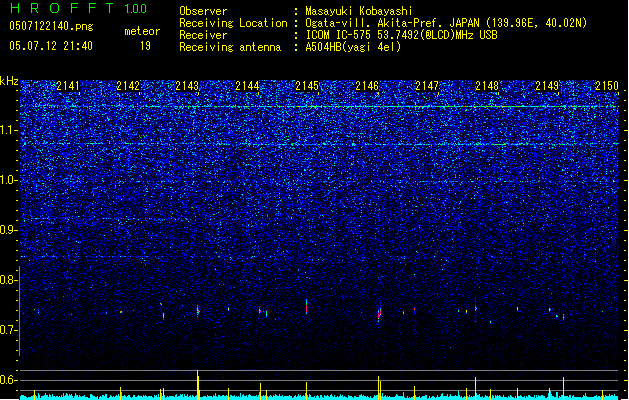Click the 2143 time marker
Image resolution: width=629 pixels, height=400 pixels.
pos(187,86)
